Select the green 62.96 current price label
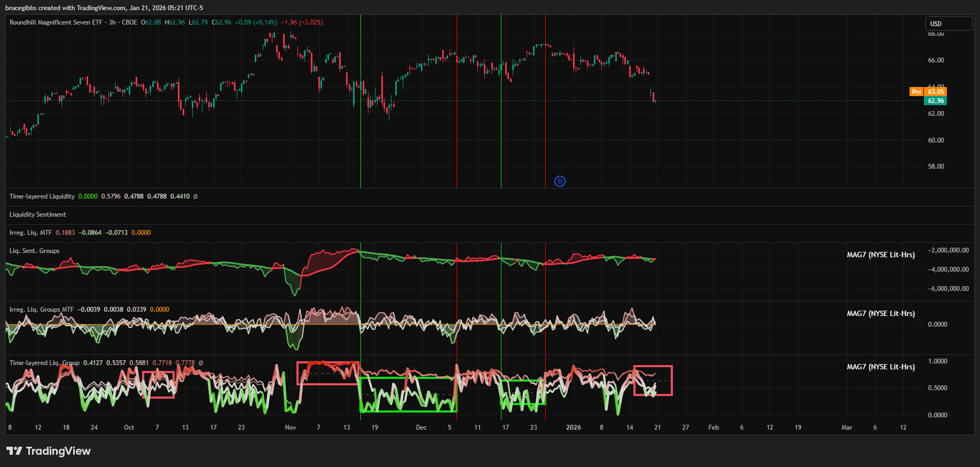 click(x=936, y=101)
